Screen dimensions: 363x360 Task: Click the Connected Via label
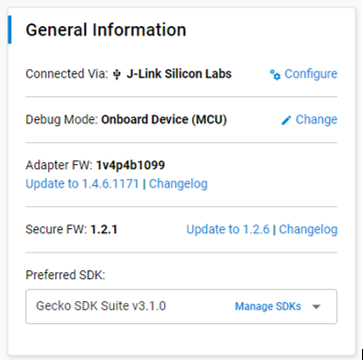pyautogui.click(x=67, y=74)
